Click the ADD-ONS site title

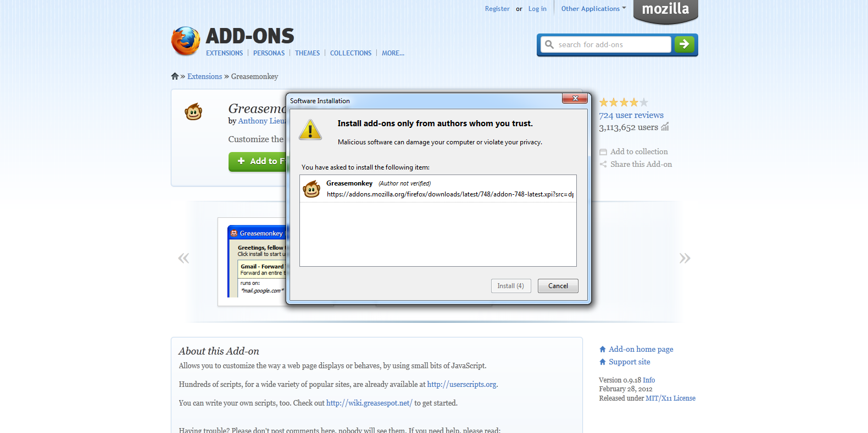pos(250,36)
